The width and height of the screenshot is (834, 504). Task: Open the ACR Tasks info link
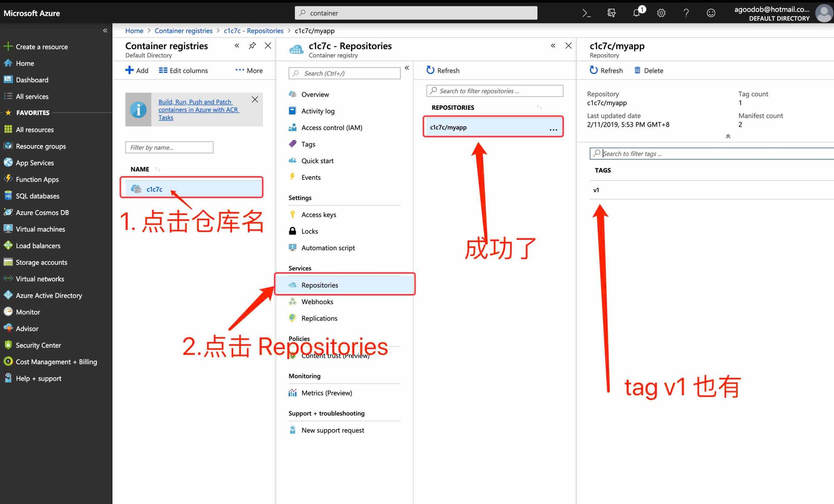click(x=198, y=110)
